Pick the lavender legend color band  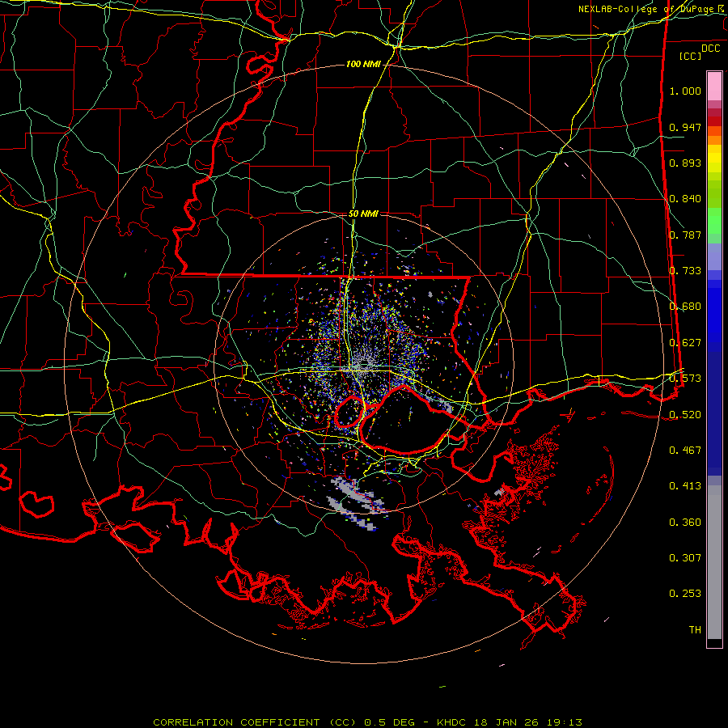click(714, 257)
